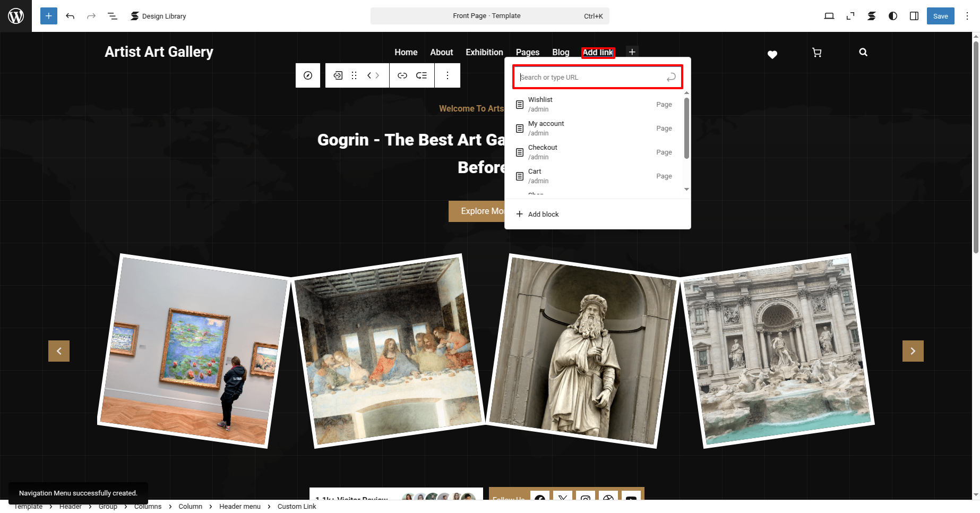Screen dimensions: 980x513
Task: Open the Design Library
Action: click(x=158, y=16)
